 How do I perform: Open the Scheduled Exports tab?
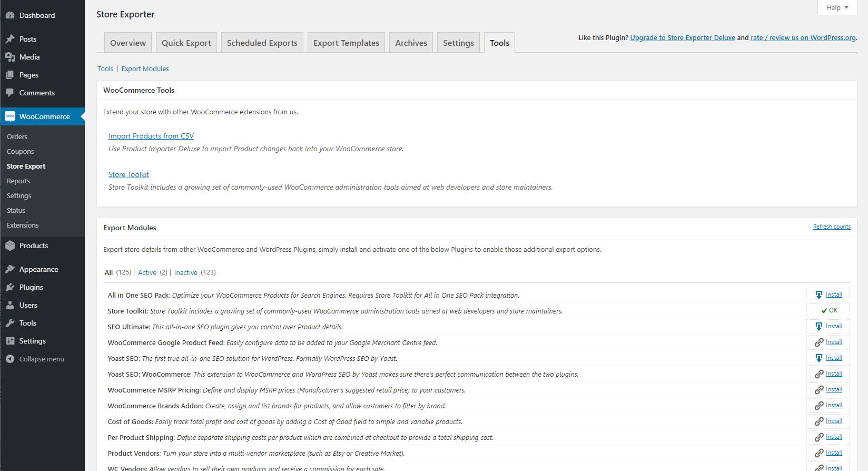tap(262, 43)
